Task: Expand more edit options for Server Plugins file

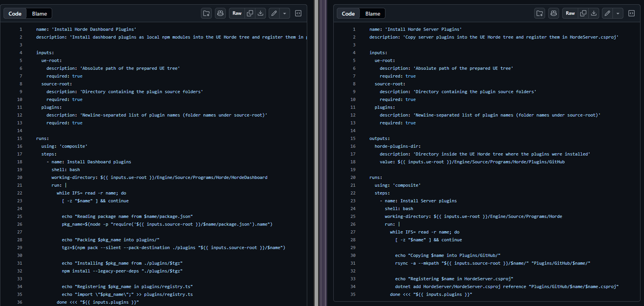Action: click(618, 13)
